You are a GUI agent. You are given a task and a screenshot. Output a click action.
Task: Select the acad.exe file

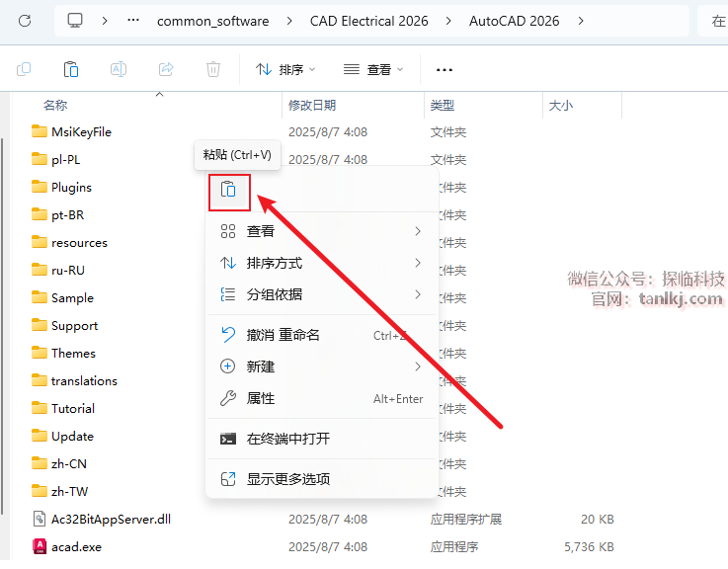click(x=76, y=546)
